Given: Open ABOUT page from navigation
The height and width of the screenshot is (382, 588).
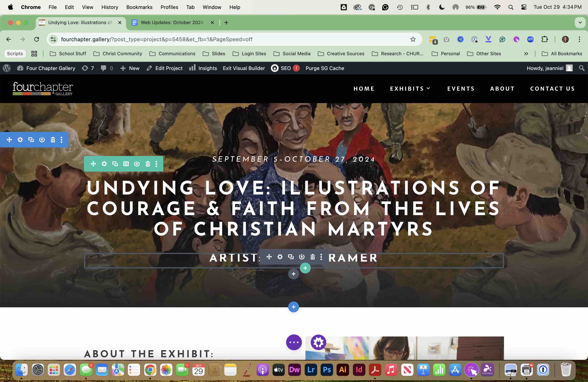Looking at the screenshot, I should [x=502, y=88].
